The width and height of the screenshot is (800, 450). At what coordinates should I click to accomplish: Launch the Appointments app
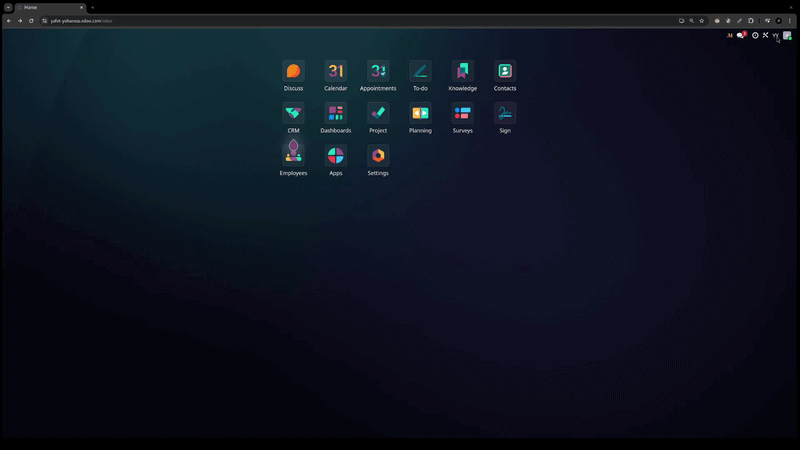(378, 76)
